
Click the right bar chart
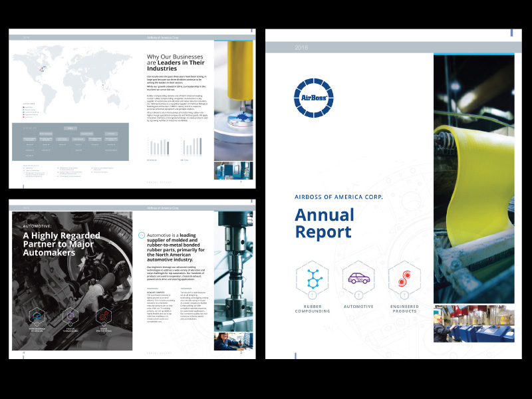pos(192,147)
